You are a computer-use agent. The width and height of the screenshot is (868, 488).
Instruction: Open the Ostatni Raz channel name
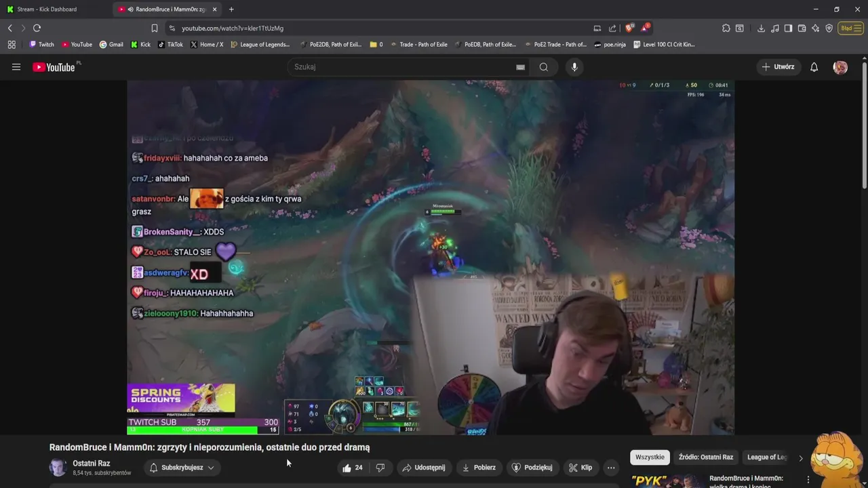[92, 464]
